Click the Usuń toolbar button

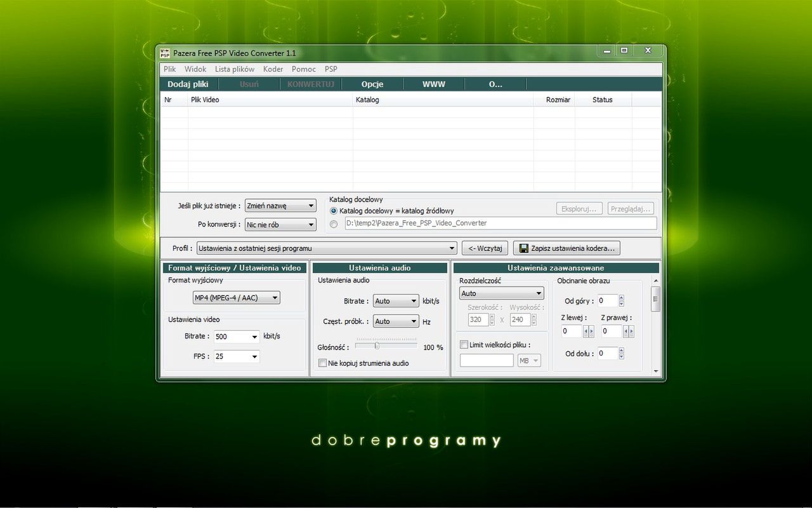tap(249, 84)
